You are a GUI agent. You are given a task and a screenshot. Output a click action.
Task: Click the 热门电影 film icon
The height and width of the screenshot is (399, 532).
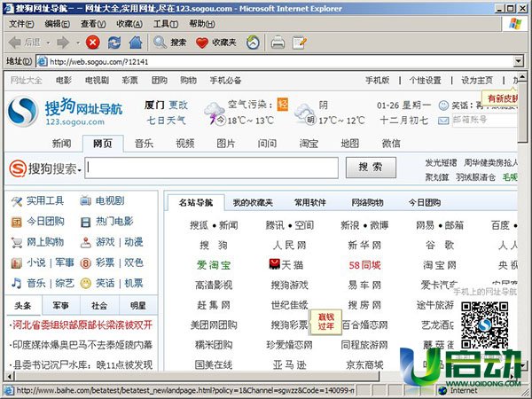(x=85, y=223)
